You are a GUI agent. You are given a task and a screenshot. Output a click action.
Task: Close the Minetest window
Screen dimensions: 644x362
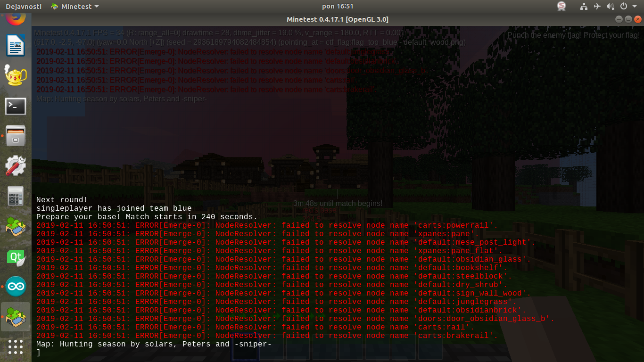[x=637, y=19]
